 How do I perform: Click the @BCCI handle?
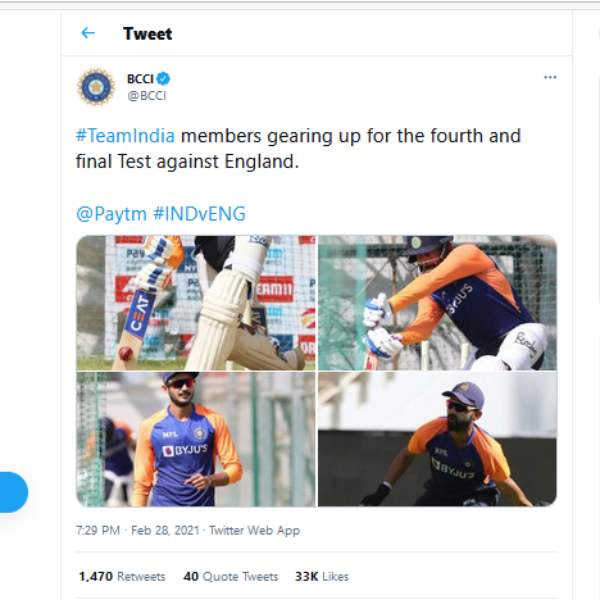(x=146, y=96)
